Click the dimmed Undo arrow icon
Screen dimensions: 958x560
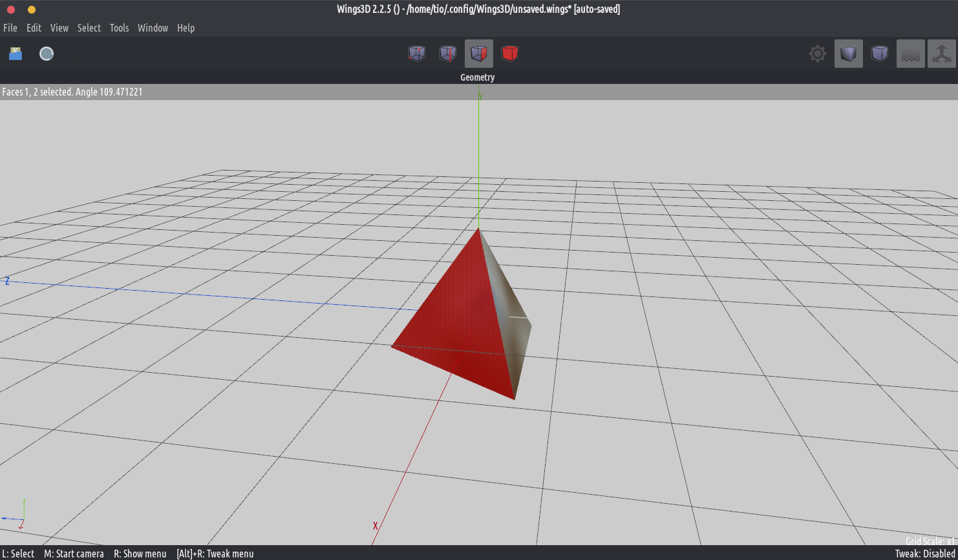(x=78, y=54)
